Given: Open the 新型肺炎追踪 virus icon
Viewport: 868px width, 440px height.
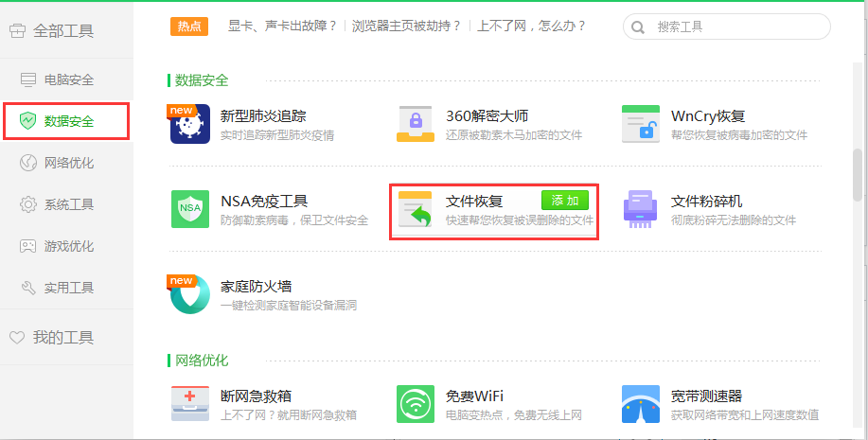Looking at the screenshot, I should [x=190, y=124].
